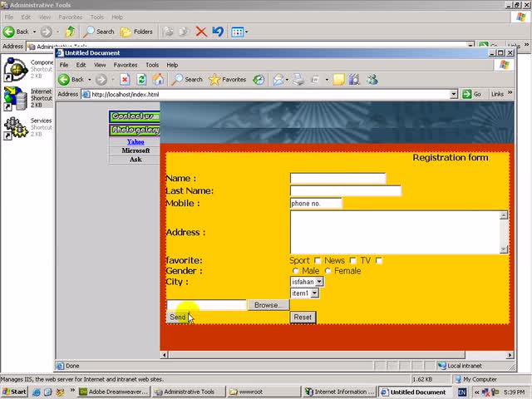Image resolution: width=532 pixels, height=399 pixels.
Task: Open File menu in Untitled Document
Action: (64, 65)
